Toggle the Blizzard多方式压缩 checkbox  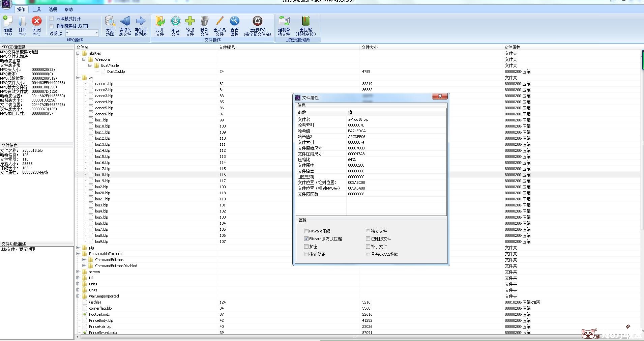click(x=306, y=239)
